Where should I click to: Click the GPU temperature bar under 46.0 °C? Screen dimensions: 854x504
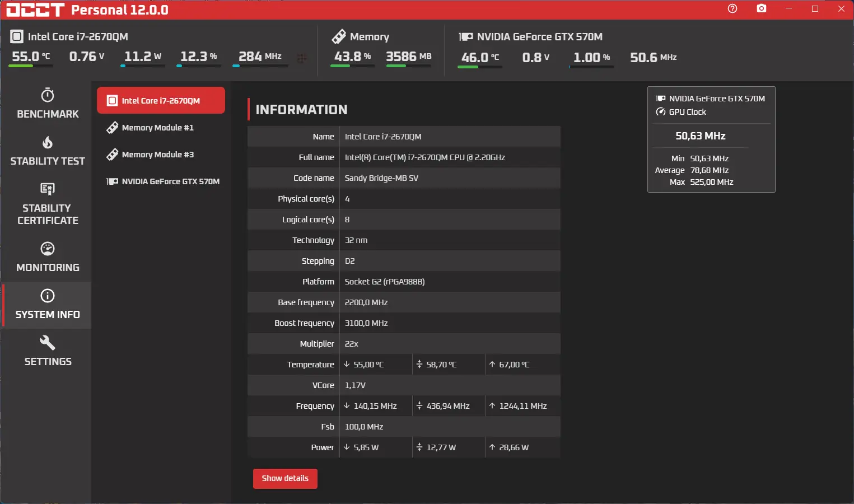pyautogui.click(x=480, y=67)
